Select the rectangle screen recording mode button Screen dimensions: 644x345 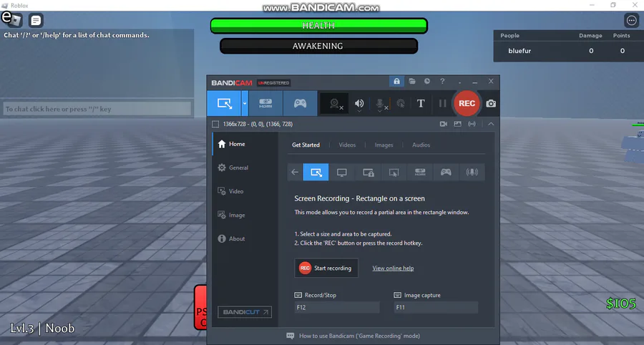(x=224, y=104)
